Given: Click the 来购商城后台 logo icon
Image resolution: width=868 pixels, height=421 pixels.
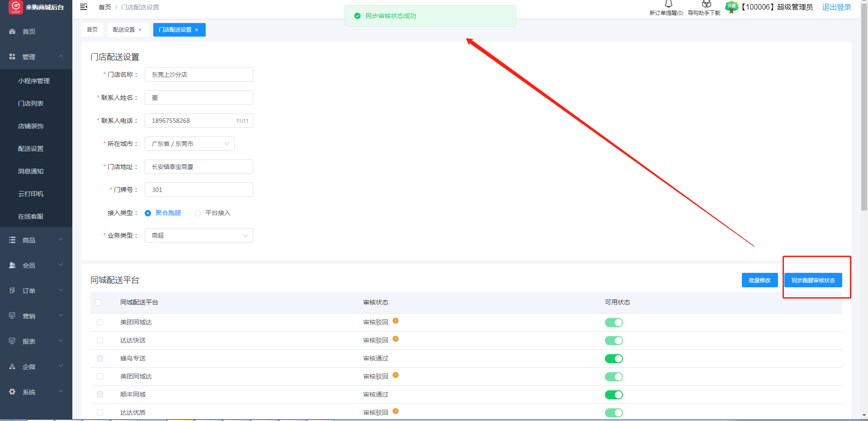Looking at the screenshot, I should 16,7.
